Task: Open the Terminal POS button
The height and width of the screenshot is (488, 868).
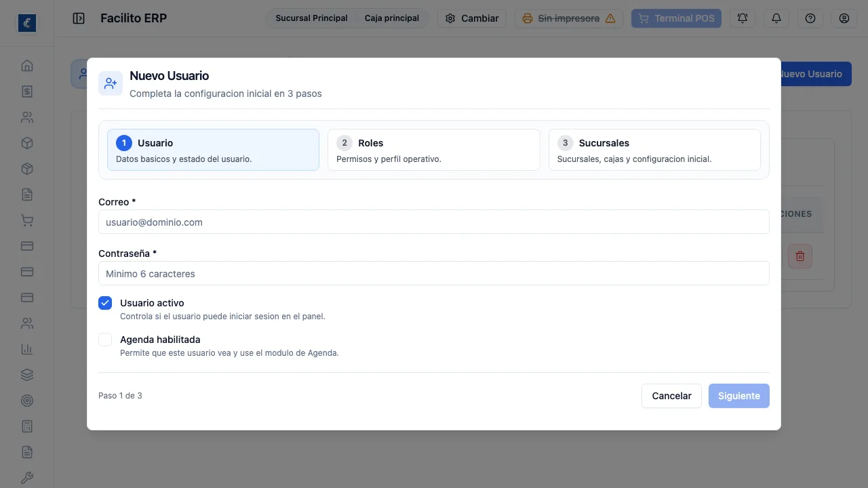Action: 676,18
